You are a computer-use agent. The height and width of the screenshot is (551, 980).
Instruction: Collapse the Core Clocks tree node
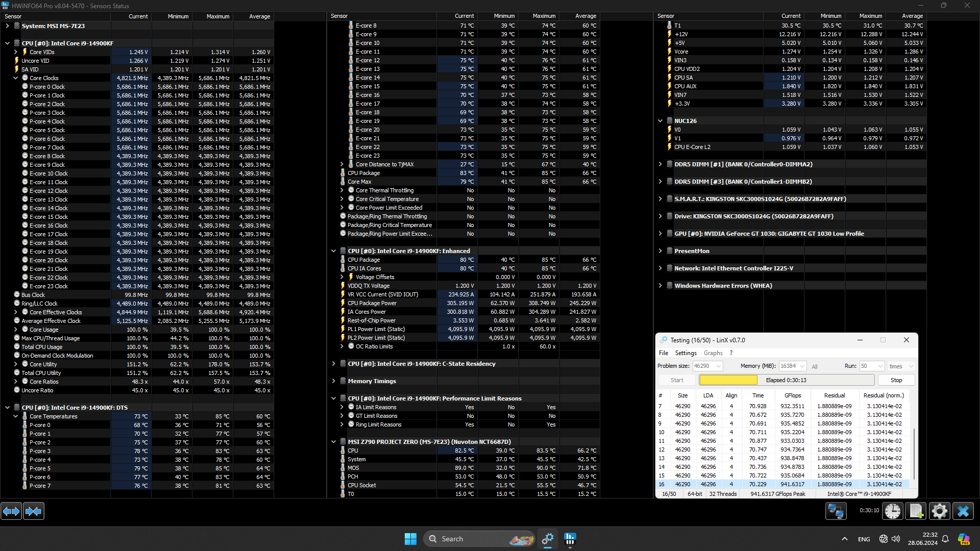[16, 78]
